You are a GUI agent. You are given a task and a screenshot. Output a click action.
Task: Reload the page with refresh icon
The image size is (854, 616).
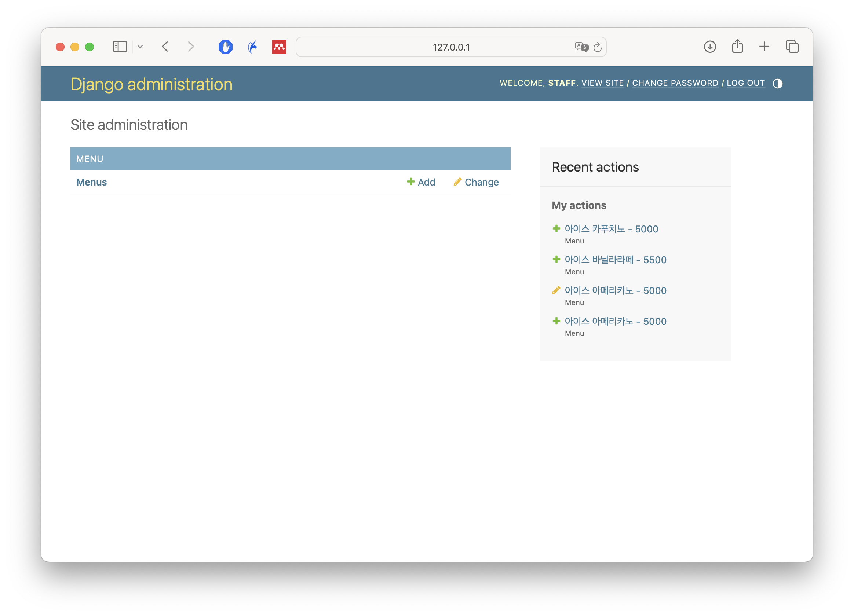[598, 47]
